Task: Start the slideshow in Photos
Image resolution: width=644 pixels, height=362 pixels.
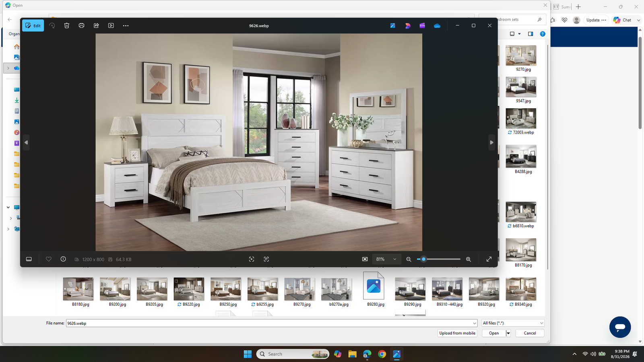Action: coord(111,25)
